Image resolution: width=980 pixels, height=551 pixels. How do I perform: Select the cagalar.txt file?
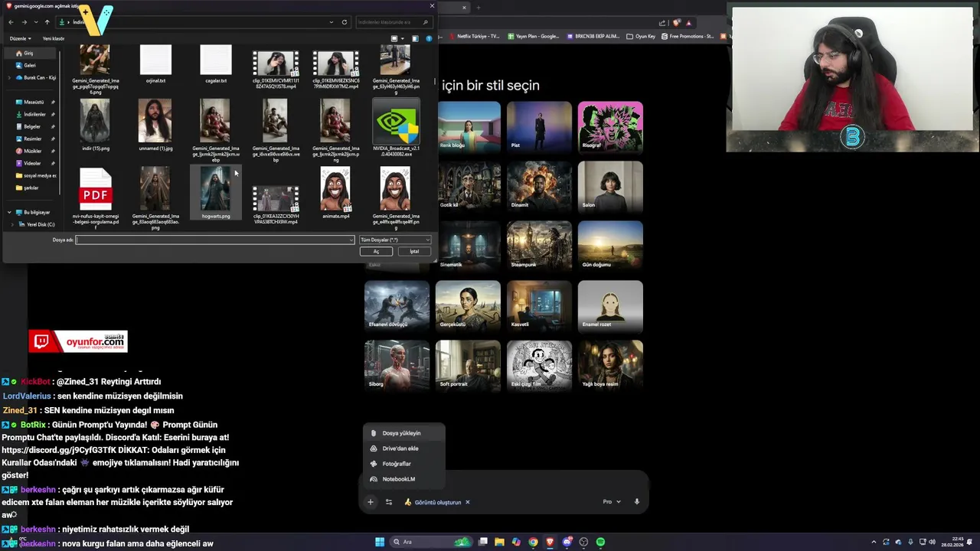[x=216, y=64]
